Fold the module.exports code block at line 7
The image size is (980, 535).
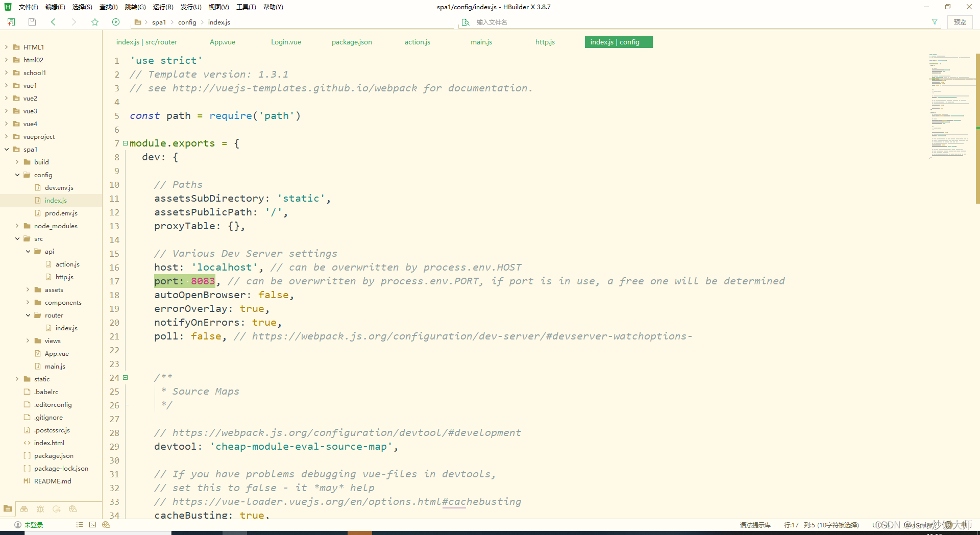click(x=125, y=143)
